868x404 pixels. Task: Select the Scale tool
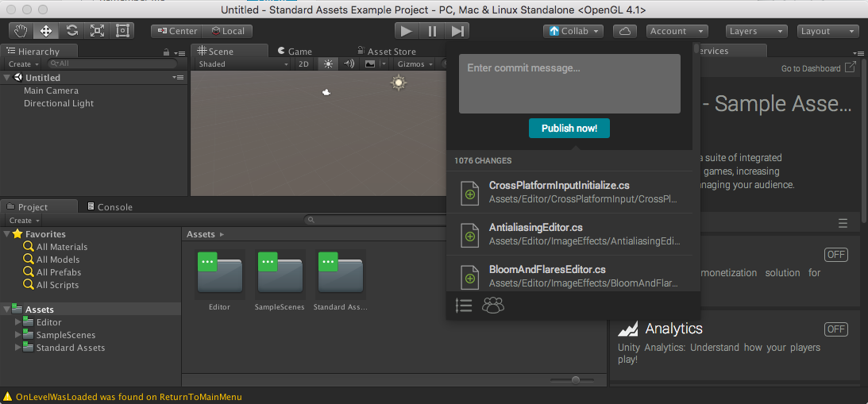click(97, 31)
